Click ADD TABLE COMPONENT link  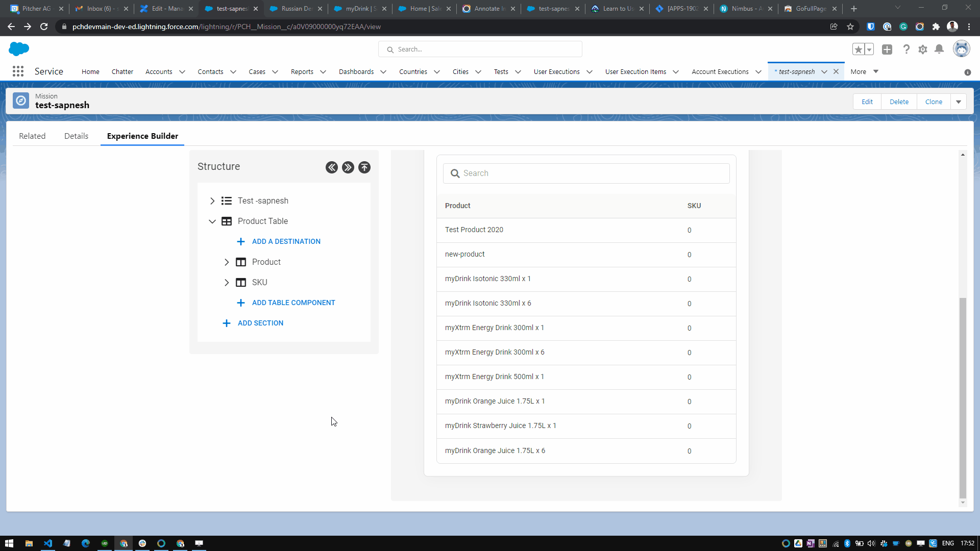[x=293, y=303]
